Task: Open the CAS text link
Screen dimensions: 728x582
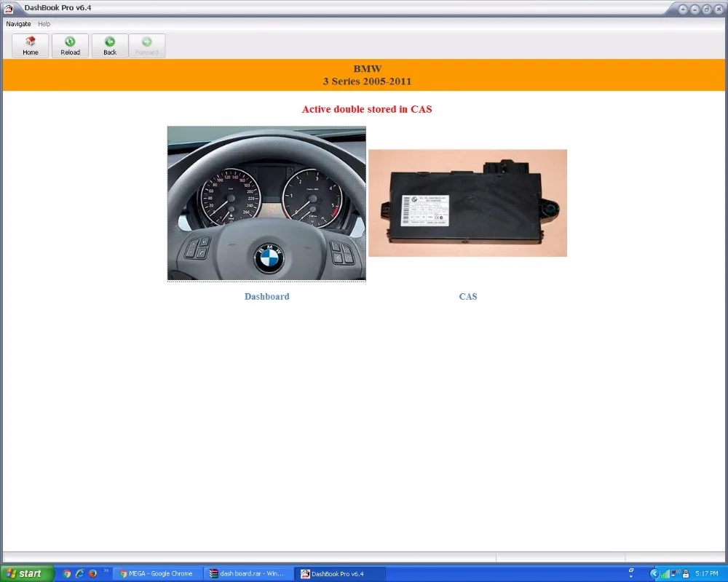Action: (x=468, y=297)
